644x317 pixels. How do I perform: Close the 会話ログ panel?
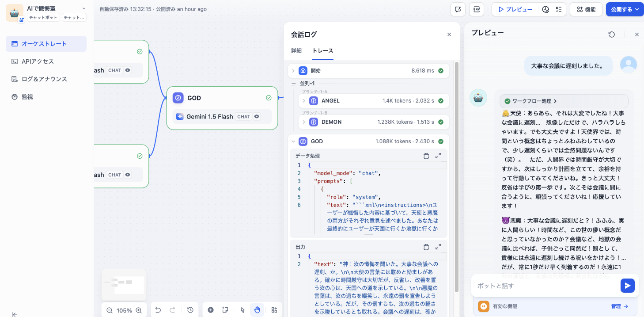click(449, 34)
